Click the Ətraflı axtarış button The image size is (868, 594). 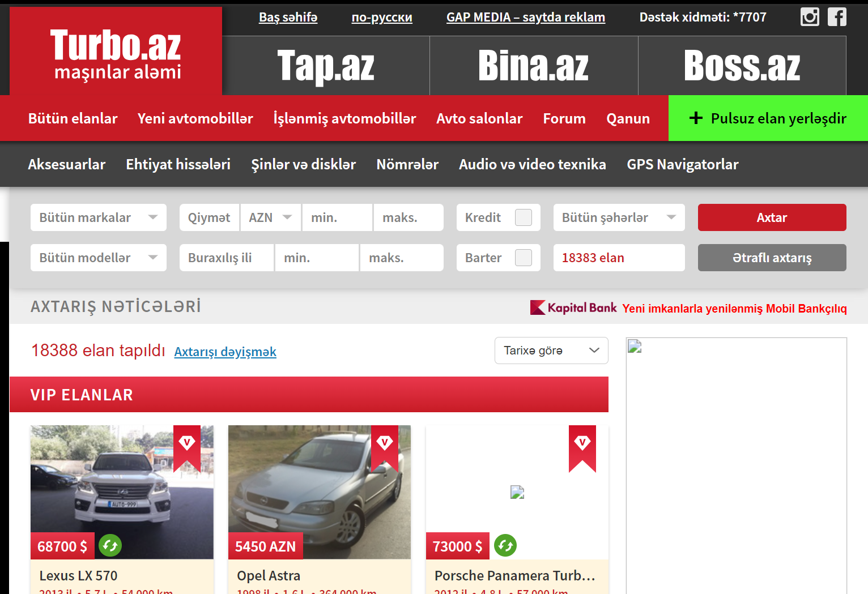pos(772,258)
